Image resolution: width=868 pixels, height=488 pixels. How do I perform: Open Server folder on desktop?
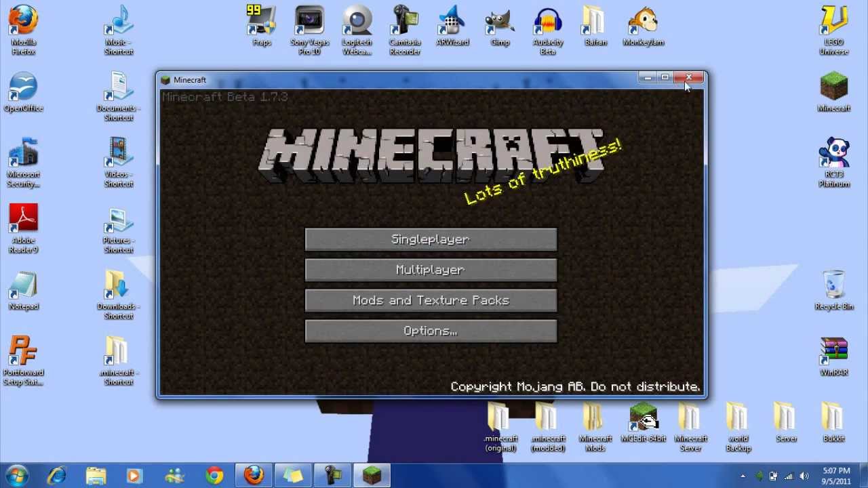click(x=787, y=422)
